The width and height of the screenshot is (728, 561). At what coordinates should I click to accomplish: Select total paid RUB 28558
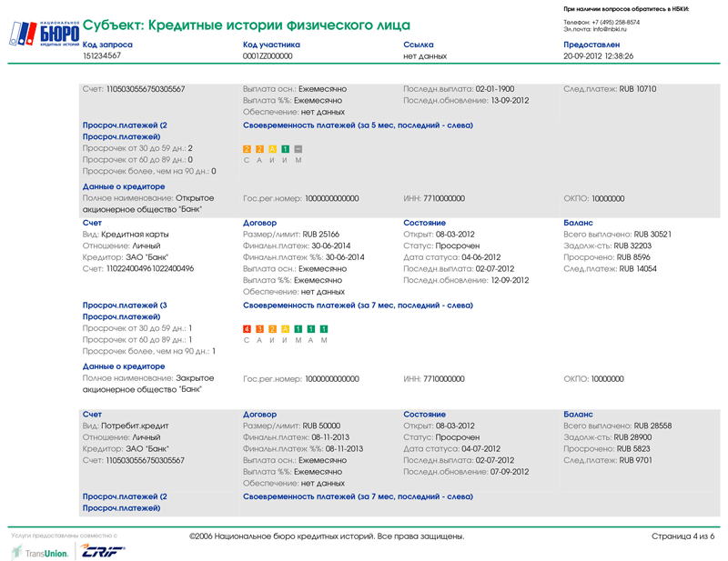click(652, 426)
